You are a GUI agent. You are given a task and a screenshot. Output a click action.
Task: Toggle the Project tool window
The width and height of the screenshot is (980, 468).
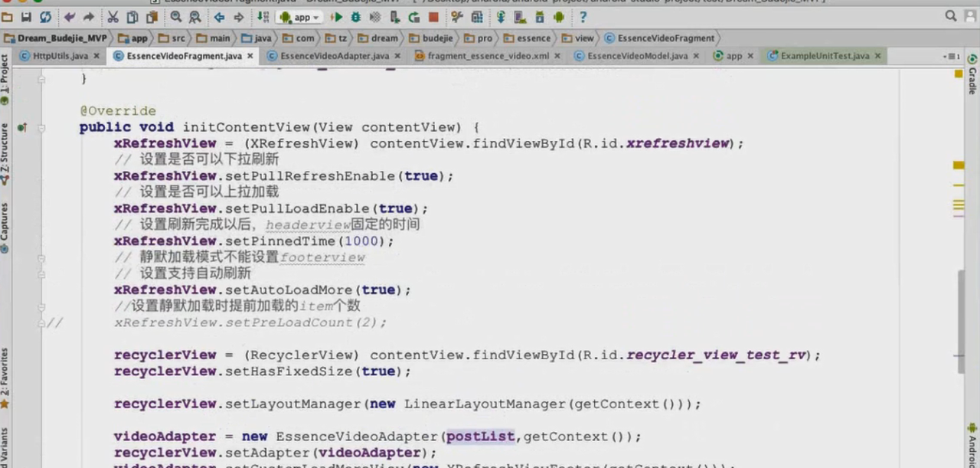tap(5, 79)
